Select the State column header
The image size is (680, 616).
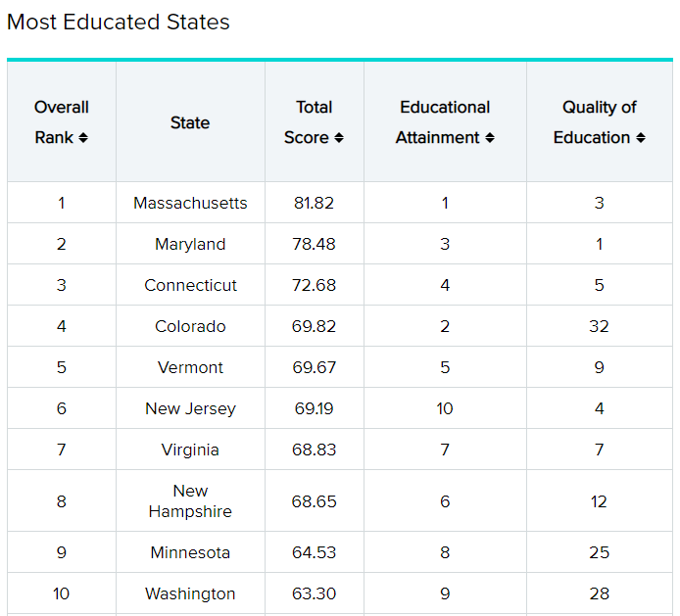(x=190, y=122)
